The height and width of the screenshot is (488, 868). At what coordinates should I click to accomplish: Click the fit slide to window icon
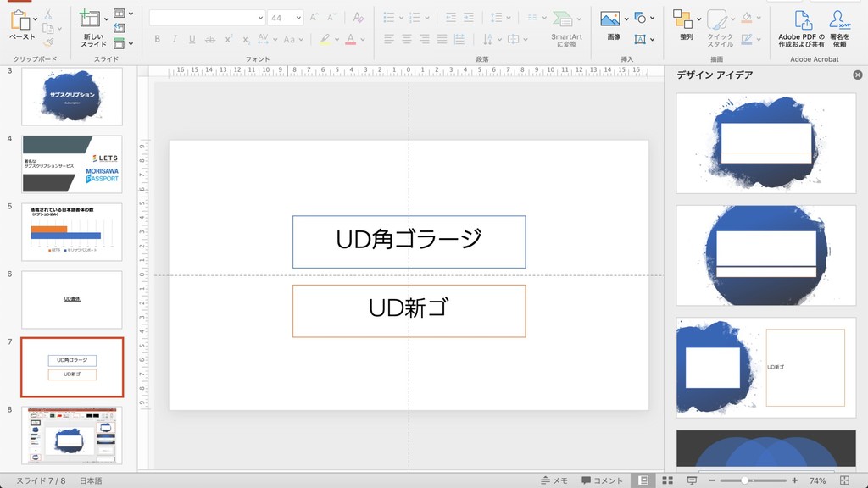[844, 480]
